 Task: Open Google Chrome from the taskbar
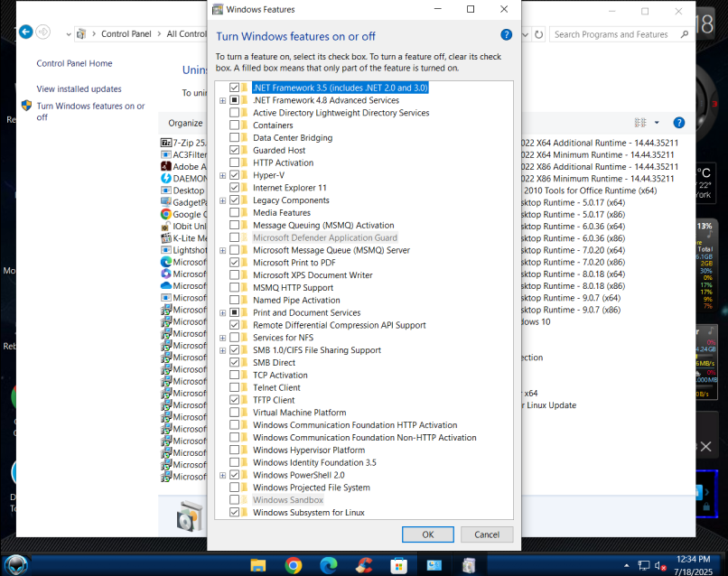pos(294,565)
